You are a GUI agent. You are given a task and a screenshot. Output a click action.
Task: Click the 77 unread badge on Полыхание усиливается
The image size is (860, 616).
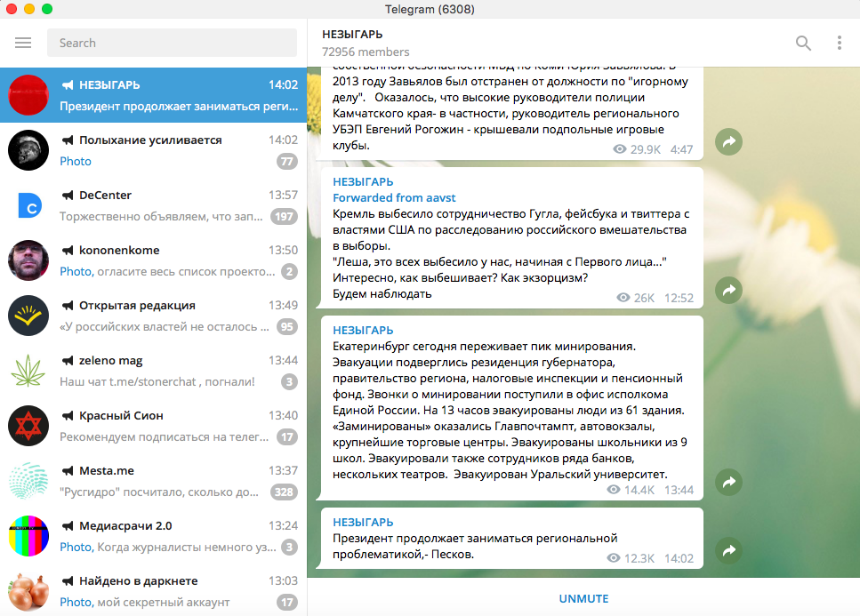pos(287,162)
